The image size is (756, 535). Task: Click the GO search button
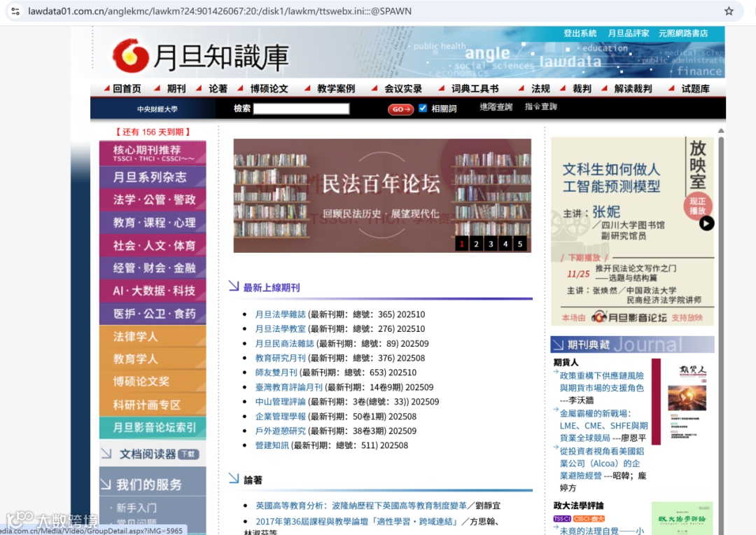point(400,109)
